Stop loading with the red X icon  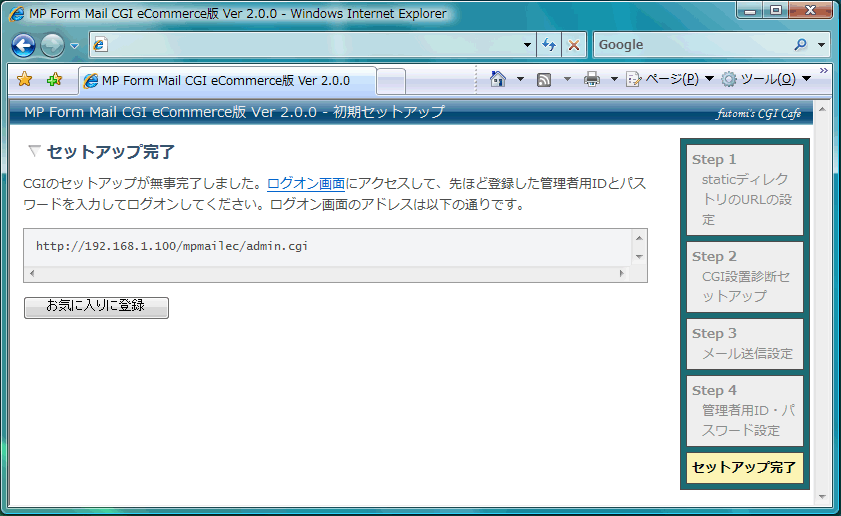(573, 45)
